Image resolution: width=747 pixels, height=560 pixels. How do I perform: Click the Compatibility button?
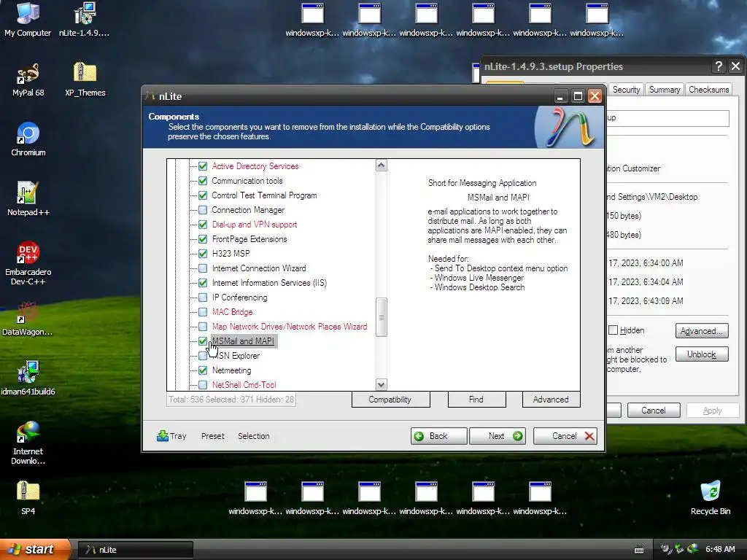click(390, 400)
